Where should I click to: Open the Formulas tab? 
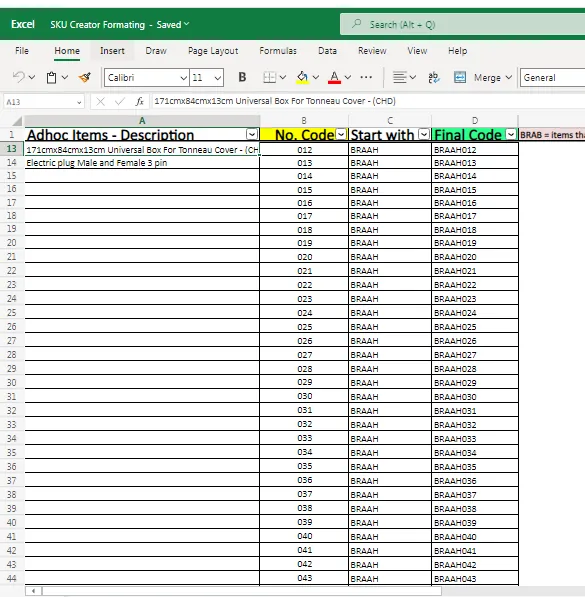[278, 51]
